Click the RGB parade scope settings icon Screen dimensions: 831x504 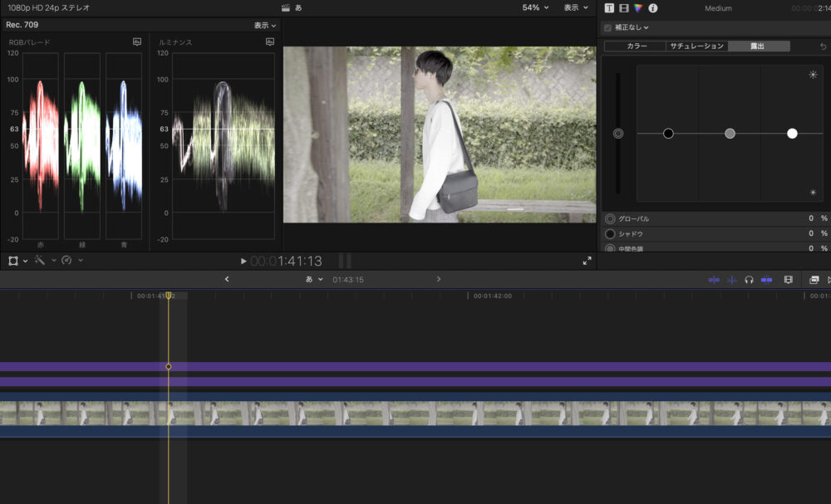point(137,42)
